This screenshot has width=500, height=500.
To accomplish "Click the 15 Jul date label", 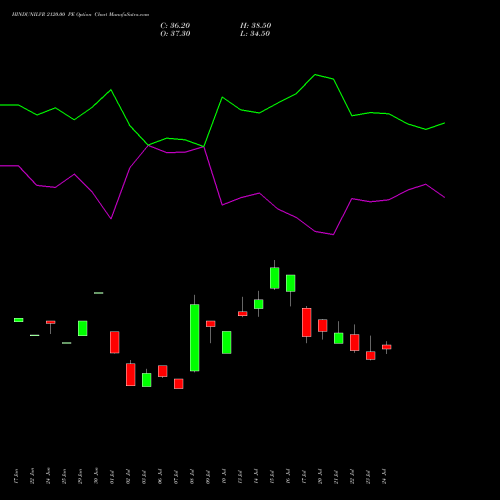I will [272, 476].
